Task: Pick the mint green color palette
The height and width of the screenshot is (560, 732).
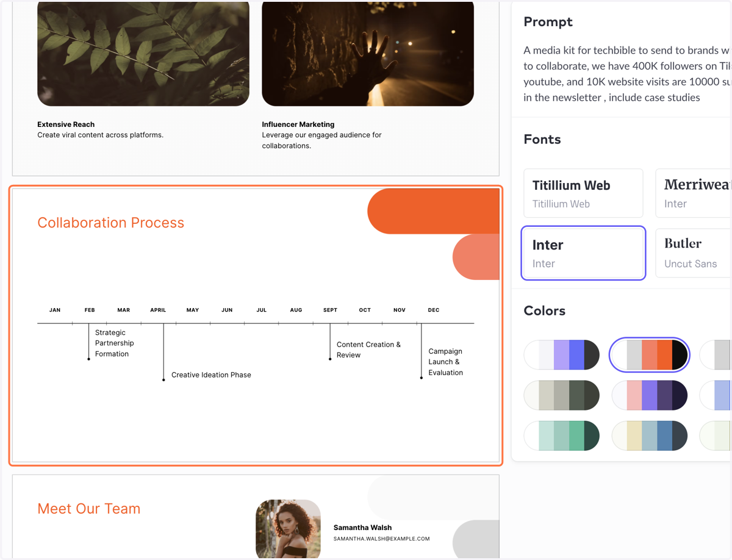Action: 562,436
